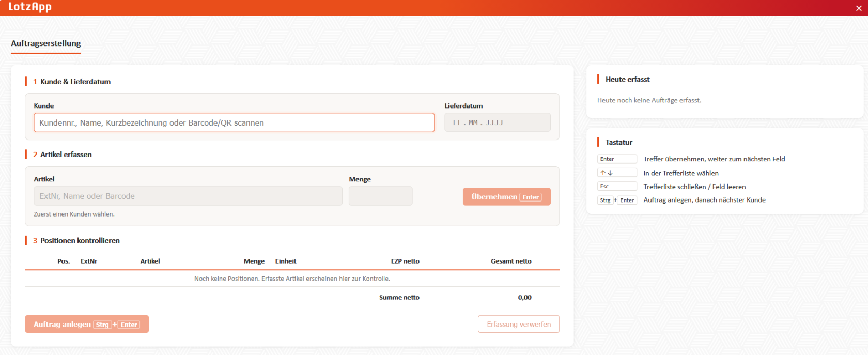Click the Esc key hint
The image size is (868, 355).
click(x=617, y=187)
